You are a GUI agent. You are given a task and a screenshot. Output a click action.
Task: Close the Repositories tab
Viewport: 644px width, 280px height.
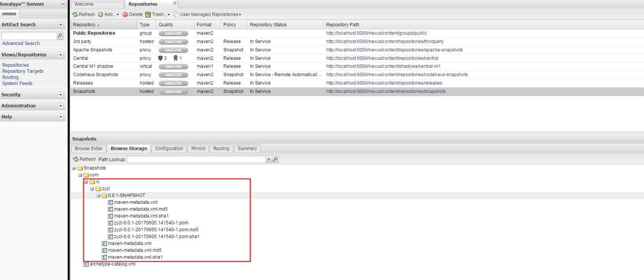click(175, 3)
